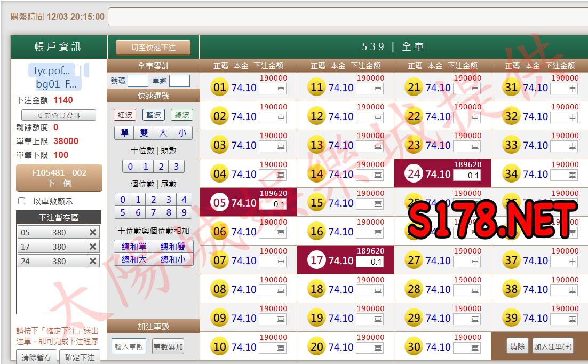Edit bet amount field for number 24

tap(467, 175)
